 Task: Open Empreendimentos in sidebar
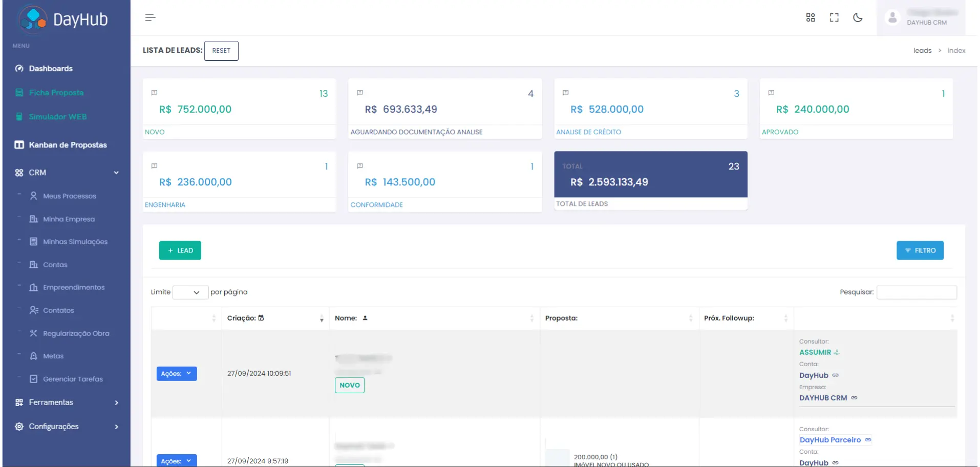(x=74, y=287)
